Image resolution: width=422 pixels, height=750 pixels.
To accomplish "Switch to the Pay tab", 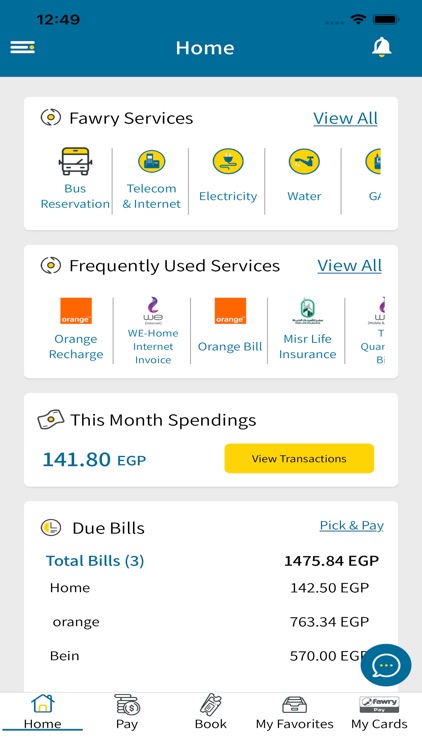I will point(127,712).
